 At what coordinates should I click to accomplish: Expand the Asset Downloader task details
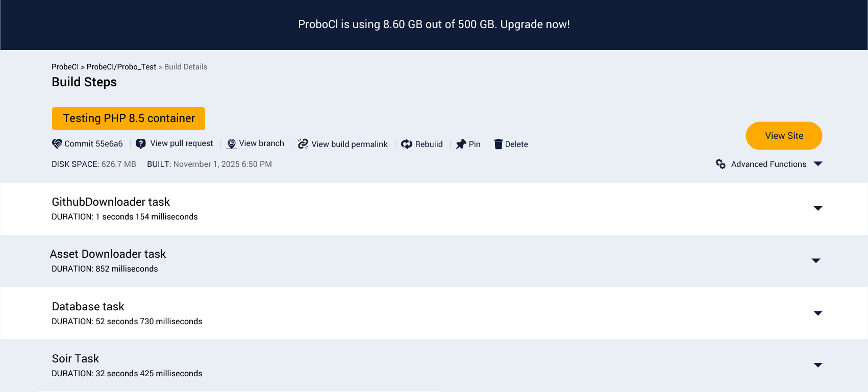pos(816,260)
